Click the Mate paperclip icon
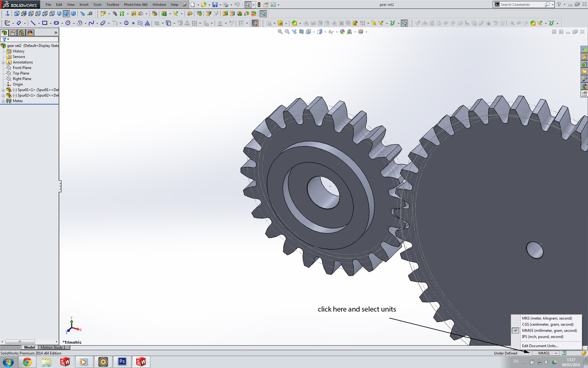This screenshot has height=368, width=588. coord(115,13)
